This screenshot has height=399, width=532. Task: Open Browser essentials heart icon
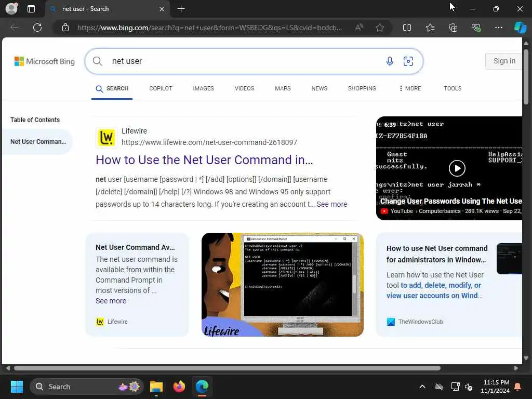[476, 28]
